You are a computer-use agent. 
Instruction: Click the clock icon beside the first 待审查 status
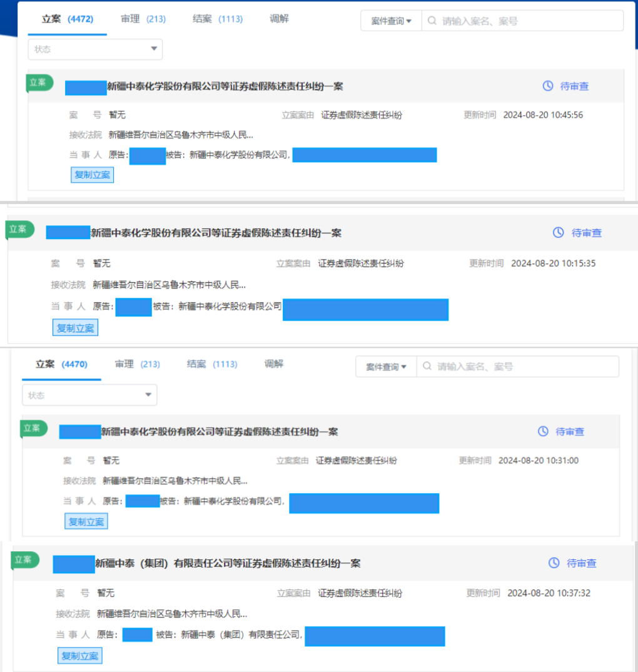(x=549, y=86)
